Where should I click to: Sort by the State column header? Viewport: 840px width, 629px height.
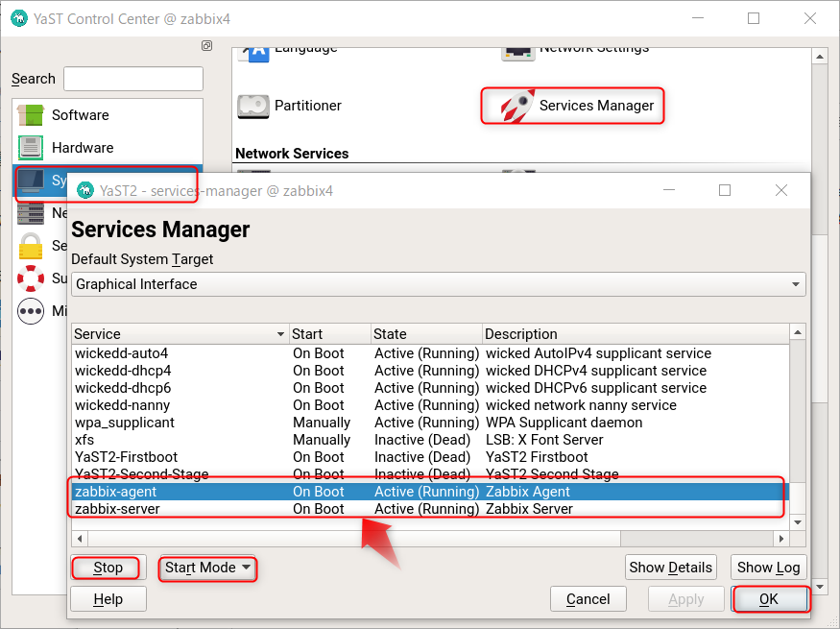tap(426, 334)
